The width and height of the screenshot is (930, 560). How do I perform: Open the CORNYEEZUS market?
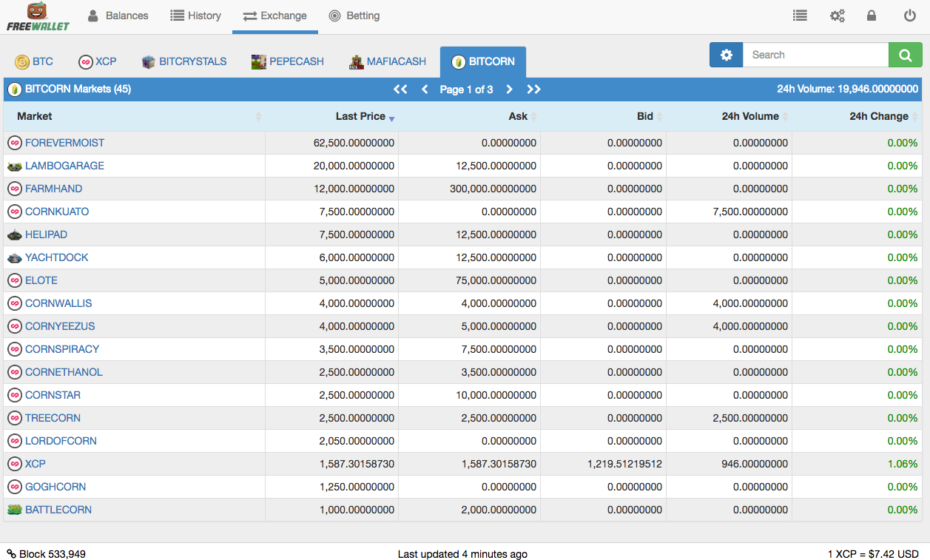pos(60,326)
